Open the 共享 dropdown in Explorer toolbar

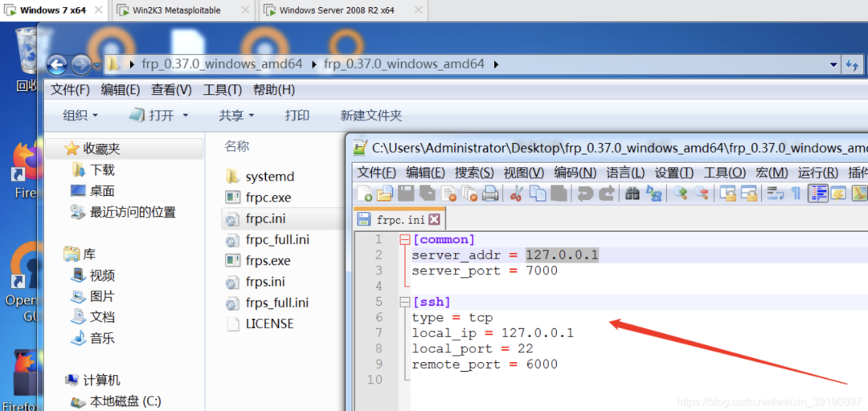click(x=236, y=116)
